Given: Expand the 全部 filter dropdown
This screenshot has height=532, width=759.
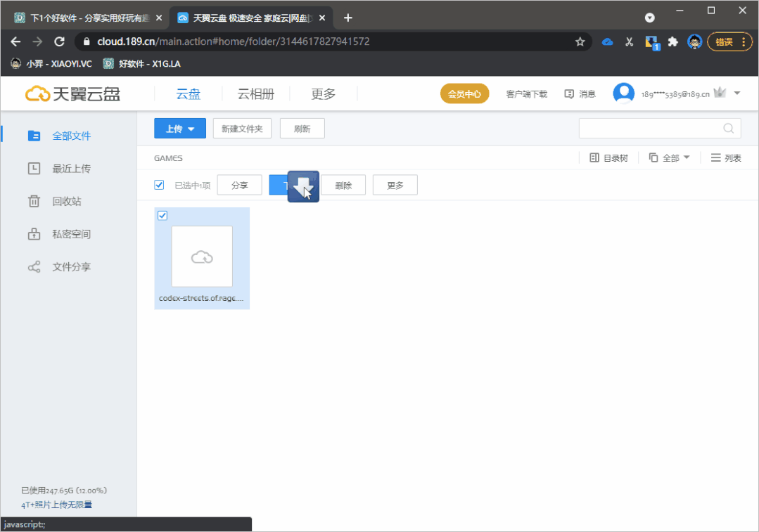Looking at the screenshot, I should click(669, 157).
